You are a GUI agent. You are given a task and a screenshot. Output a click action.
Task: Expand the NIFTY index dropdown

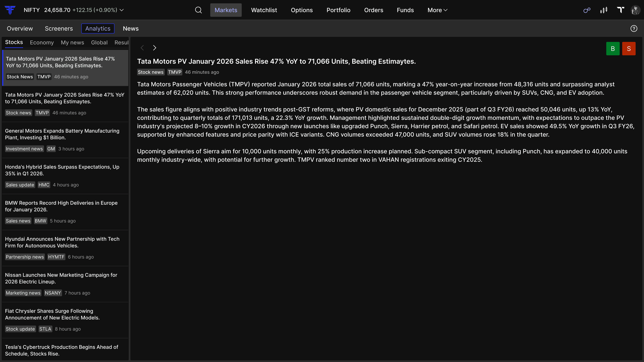pos(122,10)
